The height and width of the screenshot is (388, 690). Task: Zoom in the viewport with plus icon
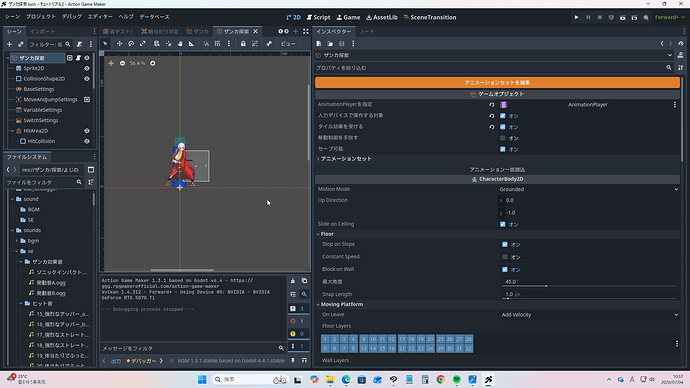[153, 63]
